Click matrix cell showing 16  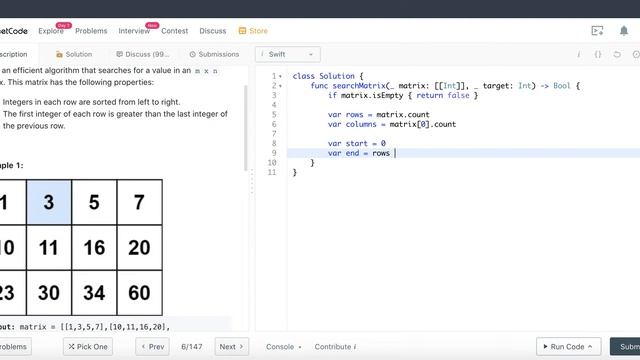94,247
